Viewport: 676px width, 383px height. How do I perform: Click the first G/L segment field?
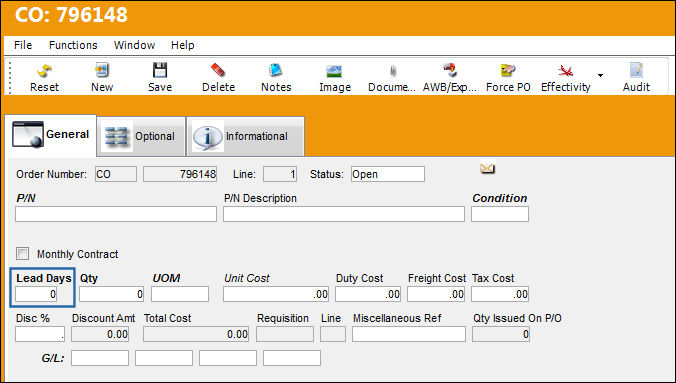click(100, 358)
